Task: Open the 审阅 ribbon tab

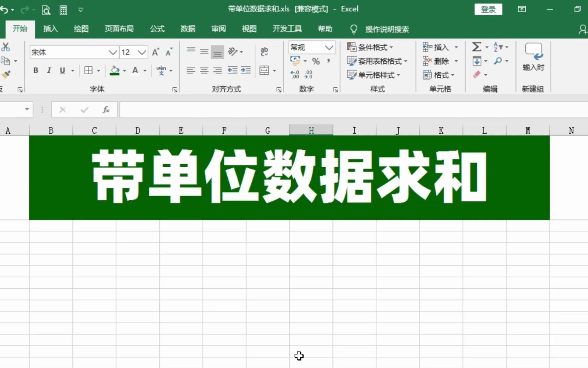Action: tap(218, 29)
